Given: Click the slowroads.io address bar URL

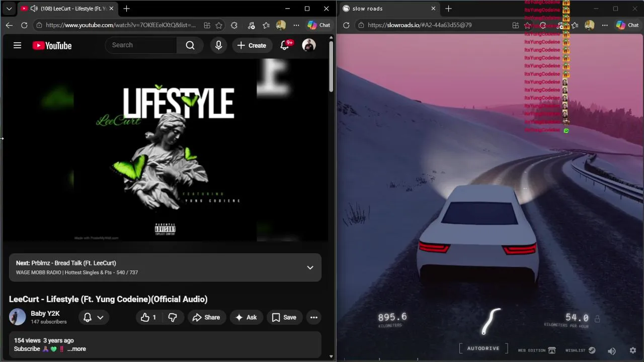Looking at the screenshot, I should [420, 25].
